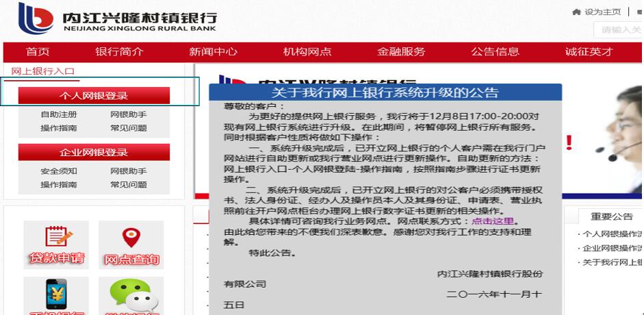
Task: Click the 点击这里 link in the announcement
Action: [493, 221]
